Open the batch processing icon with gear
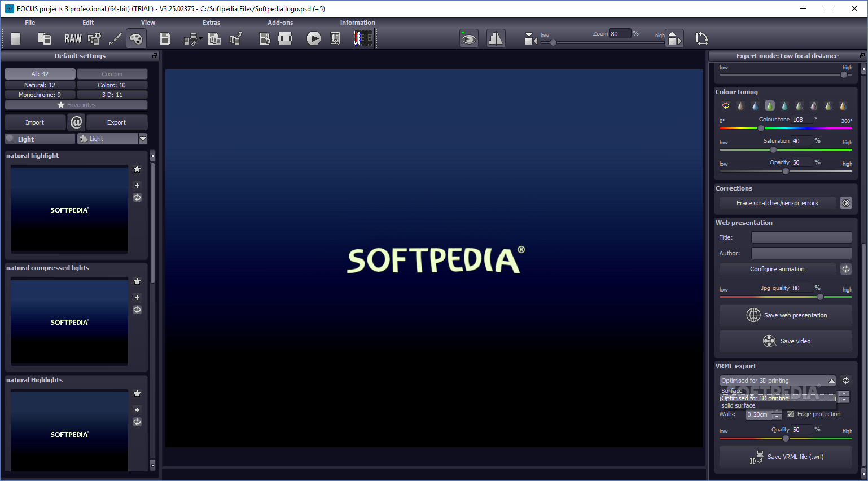The width and height of the screenshot is (868, 481). [x=94, y=38]
